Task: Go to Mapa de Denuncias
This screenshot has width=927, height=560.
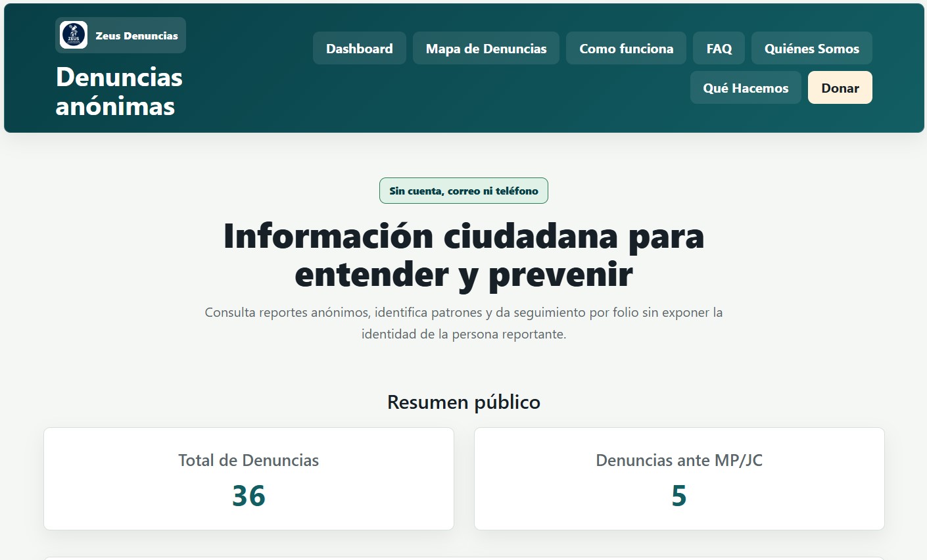Action: (487, 49)
